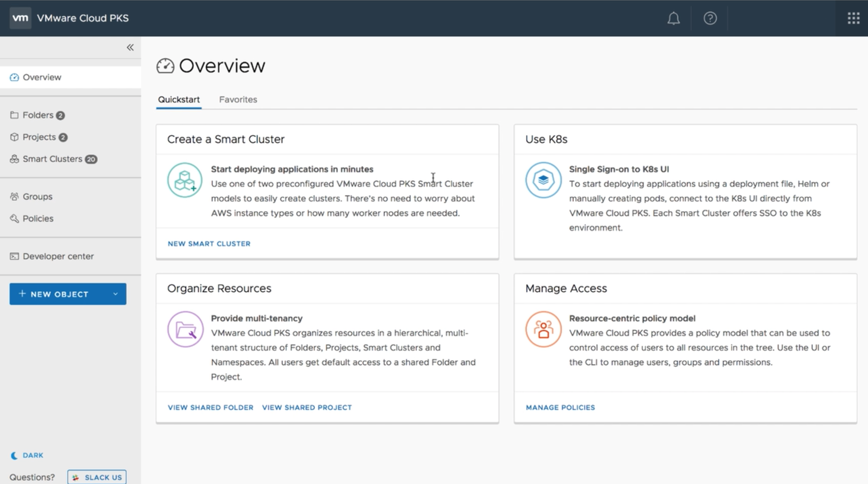Collapse the left sidebar navigation
Screen dimensions: 868x484
pyautogui.click(x=130, y=47)
